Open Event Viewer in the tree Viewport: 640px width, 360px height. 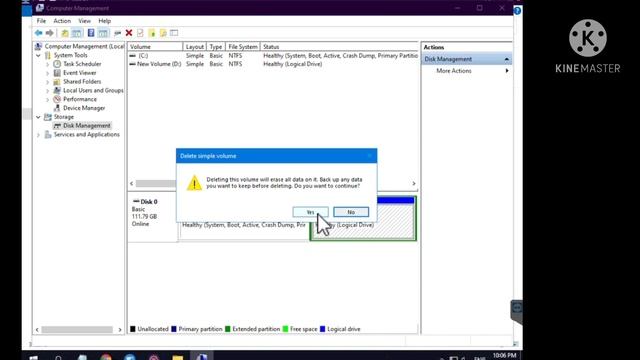coord(80,73)
